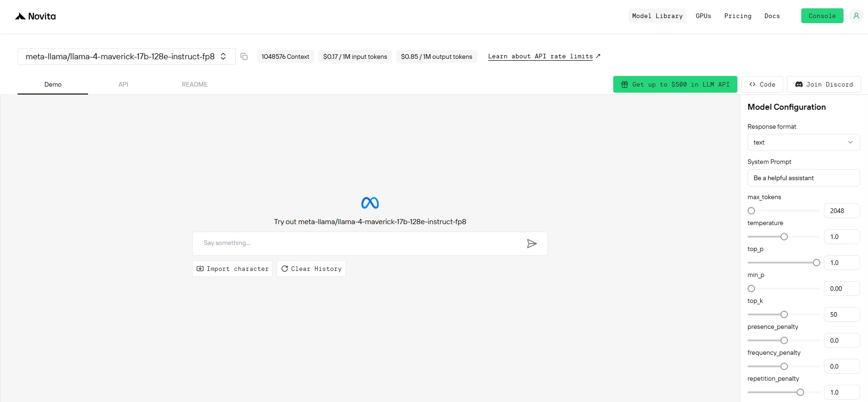
Task: Open the Code button
Action: (x=762, y=84)
